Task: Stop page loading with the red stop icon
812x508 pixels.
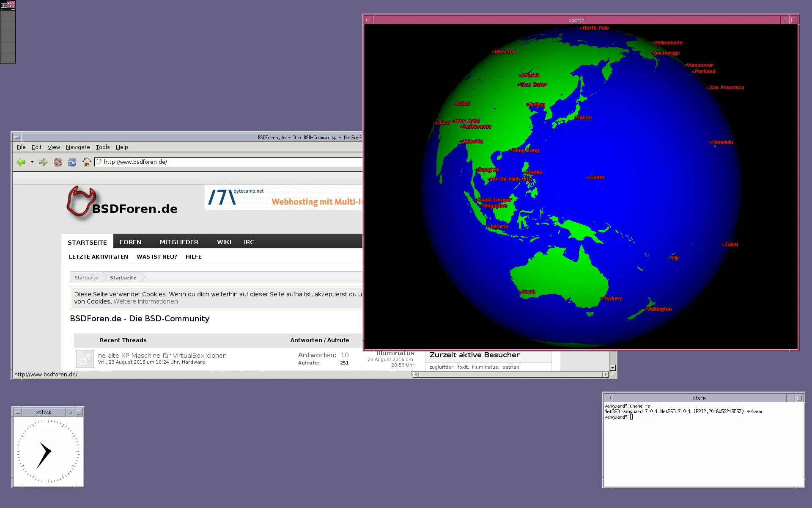Action: (58, 162)
